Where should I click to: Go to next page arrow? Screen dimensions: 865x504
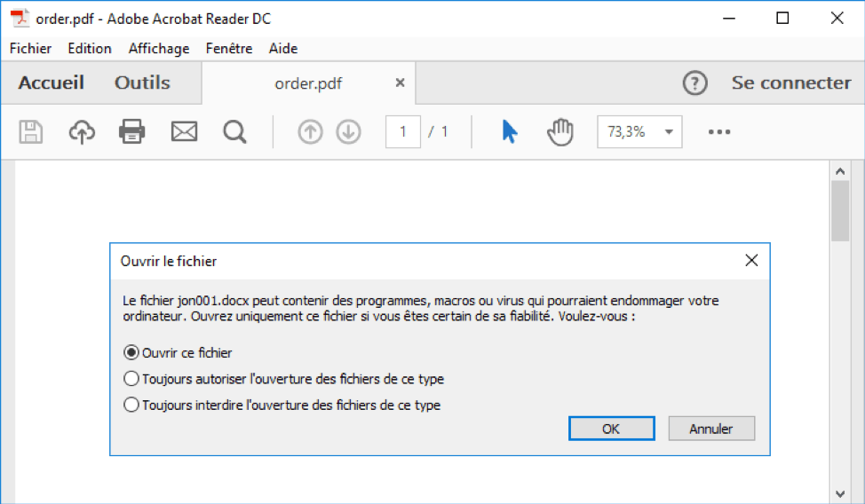pyautogui.click(x=349, y=132)
